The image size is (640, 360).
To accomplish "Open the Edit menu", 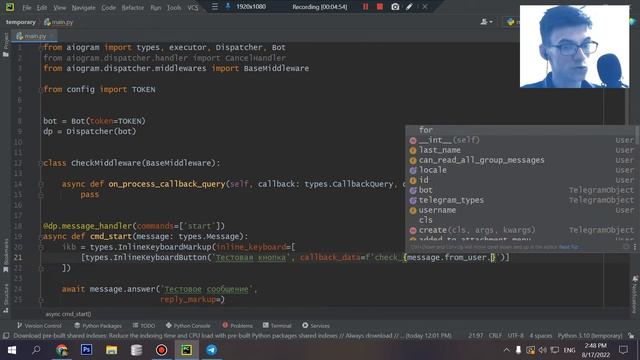I will tap(42, 7).
